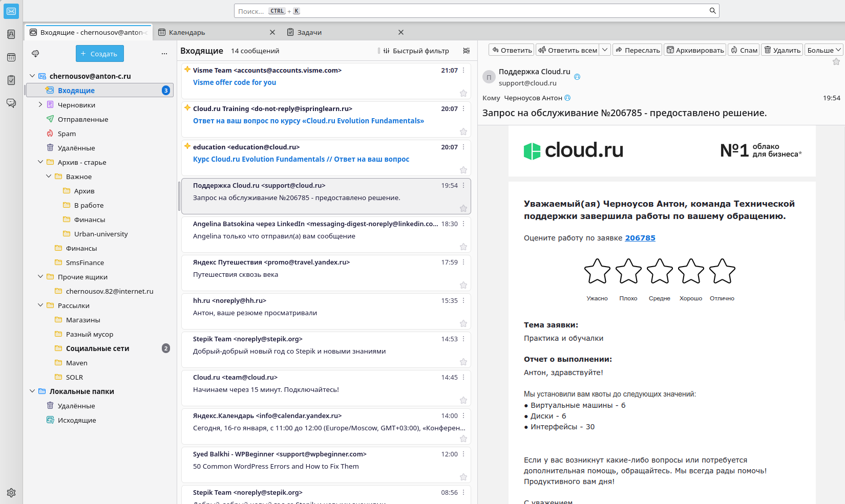Star the Visme Team message
Screen dimensions: 845x504
[x=463, y=93]
